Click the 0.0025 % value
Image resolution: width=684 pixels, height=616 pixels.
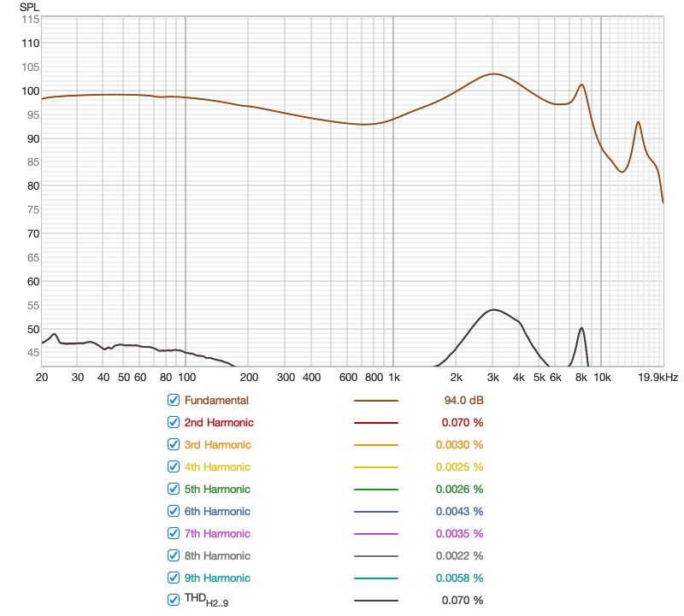pyautogui.click(x=459, y=466)
